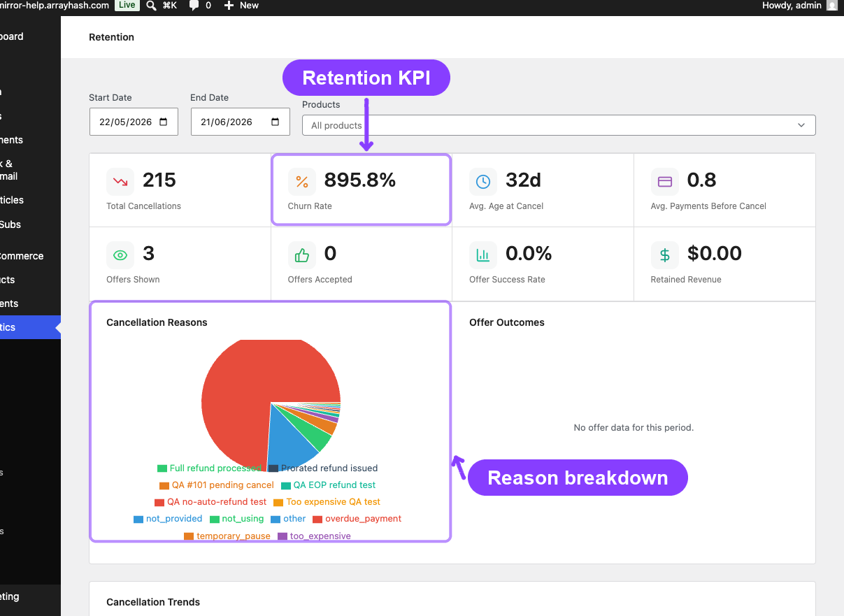Click the Offer Outcomes heading

coord(507,322)
